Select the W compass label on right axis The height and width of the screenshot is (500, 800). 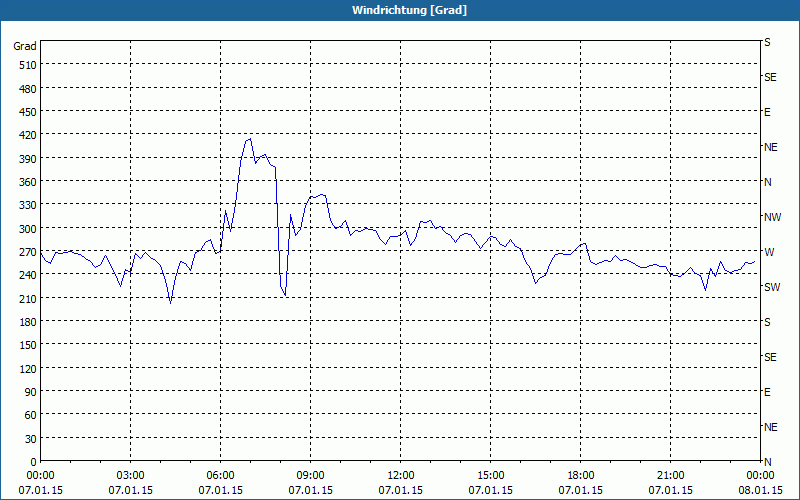click(769, 252)
